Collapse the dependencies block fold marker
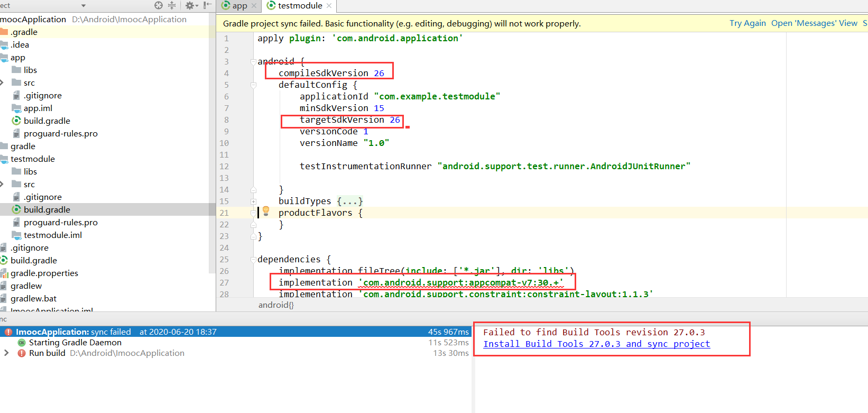Image resolution: width=868 pixels, height=413 pixels. pyautogui.click(x=253, y=259)
